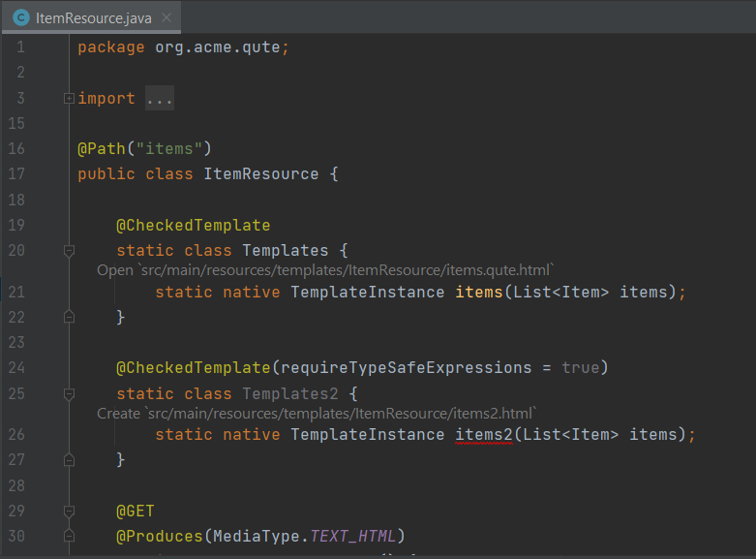Click the true value on line 24

pos(581,368)
